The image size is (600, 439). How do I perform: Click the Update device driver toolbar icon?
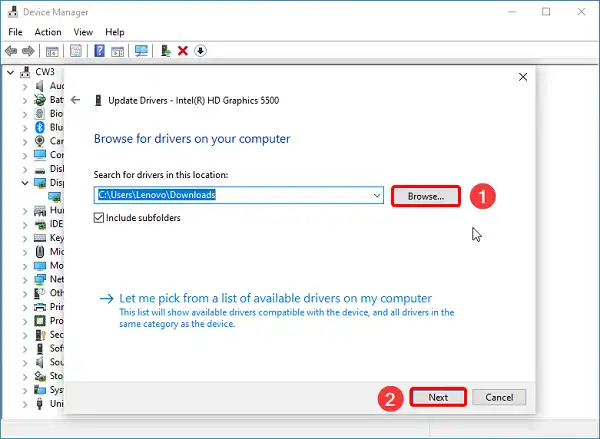coord(165,51)
